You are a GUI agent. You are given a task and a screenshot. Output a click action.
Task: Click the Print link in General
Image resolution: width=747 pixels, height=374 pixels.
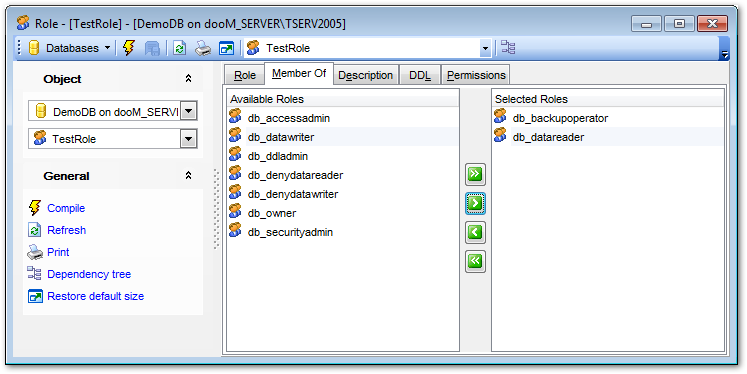[x=58, y=252]
